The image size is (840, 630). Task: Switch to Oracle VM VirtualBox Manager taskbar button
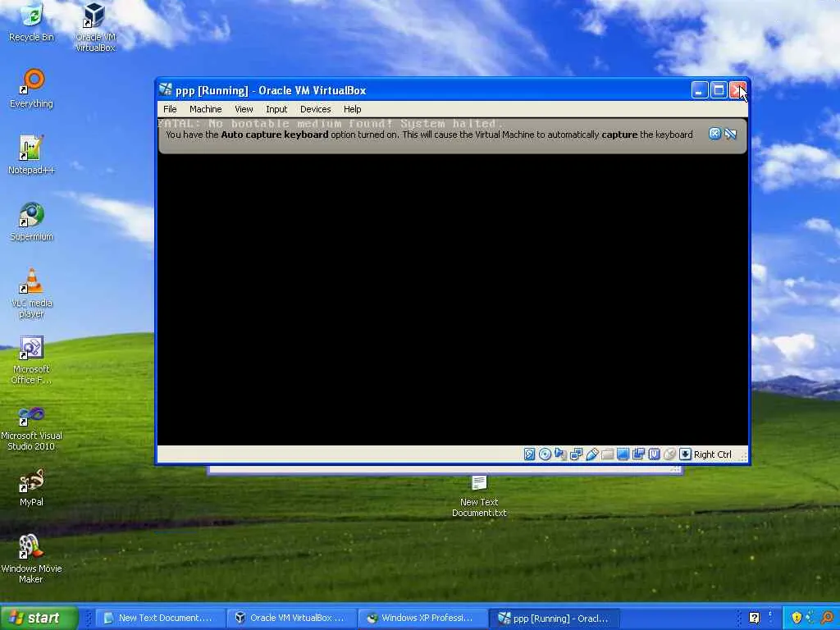tap(291, 619)
